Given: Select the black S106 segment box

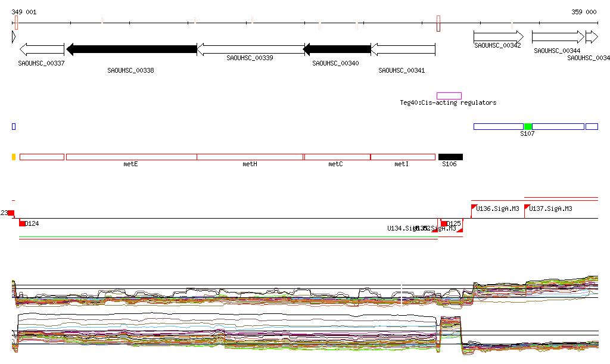Looking at the screenshot, I should click(450, 157).
